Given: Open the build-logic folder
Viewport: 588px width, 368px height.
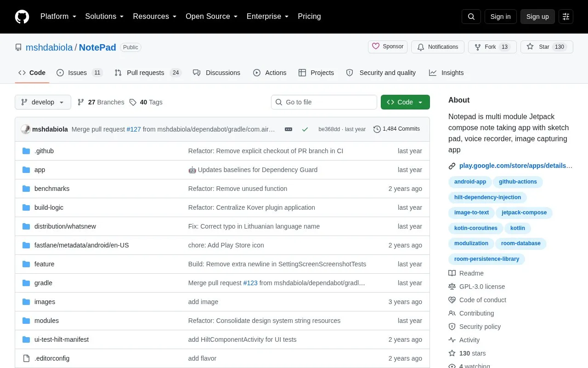Looking at the screenshot, I should [x=49, y=207].
